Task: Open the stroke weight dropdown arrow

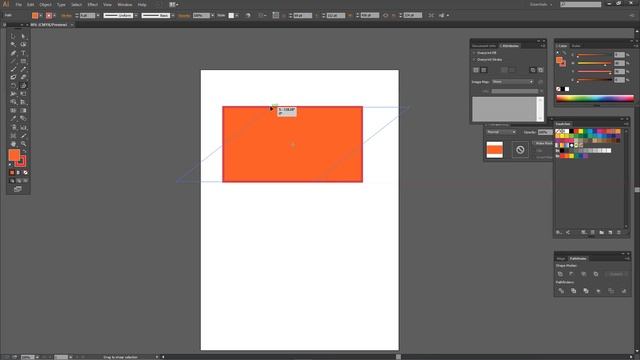Action: 98,16
